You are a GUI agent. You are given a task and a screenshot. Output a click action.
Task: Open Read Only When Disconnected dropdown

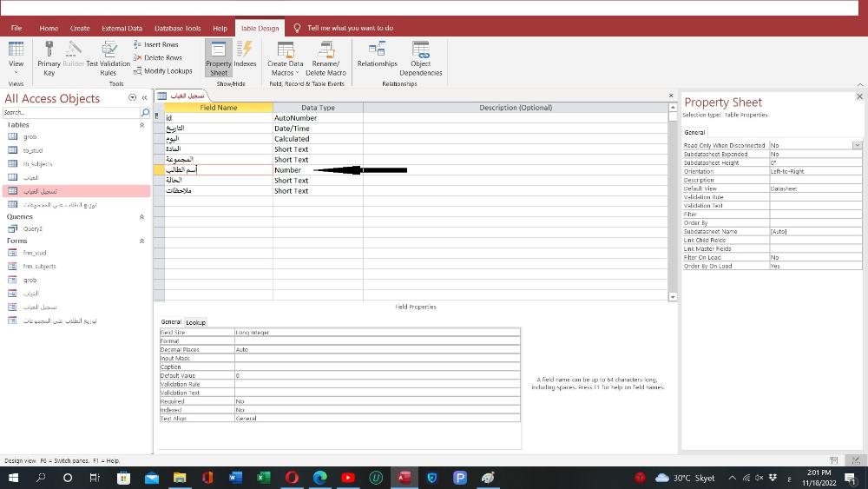(857, 146)
